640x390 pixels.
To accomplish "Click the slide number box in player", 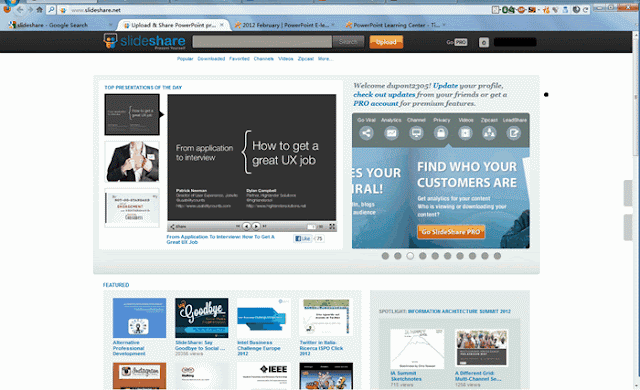I will [x=311, y=226].
